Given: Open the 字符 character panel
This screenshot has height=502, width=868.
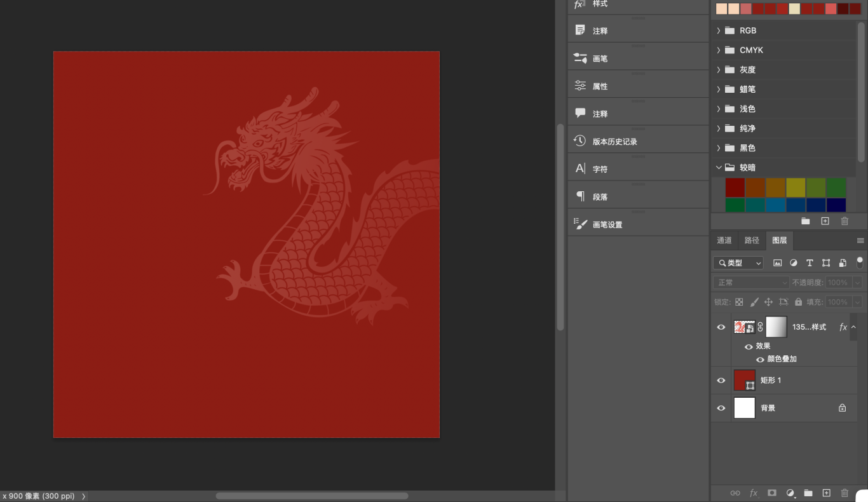Looking at the screenshot, I should (x=580, y=169).
